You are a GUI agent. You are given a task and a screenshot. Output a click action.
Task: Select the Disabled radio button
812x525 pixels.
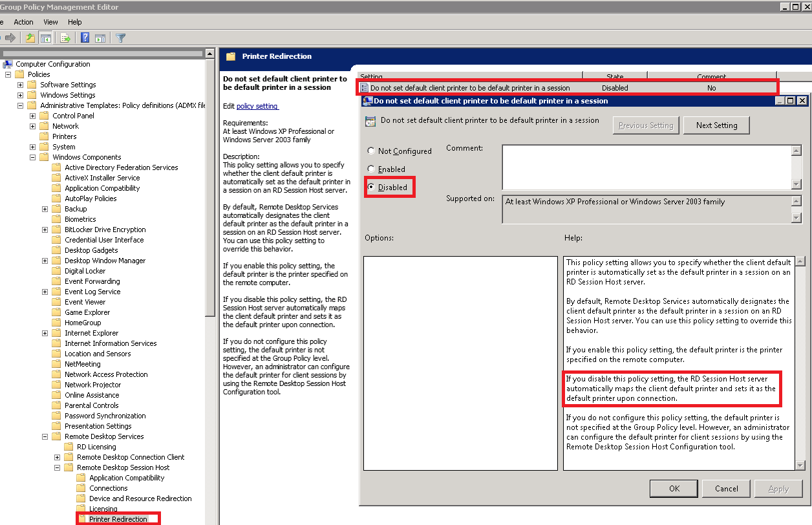pos(371,187)
